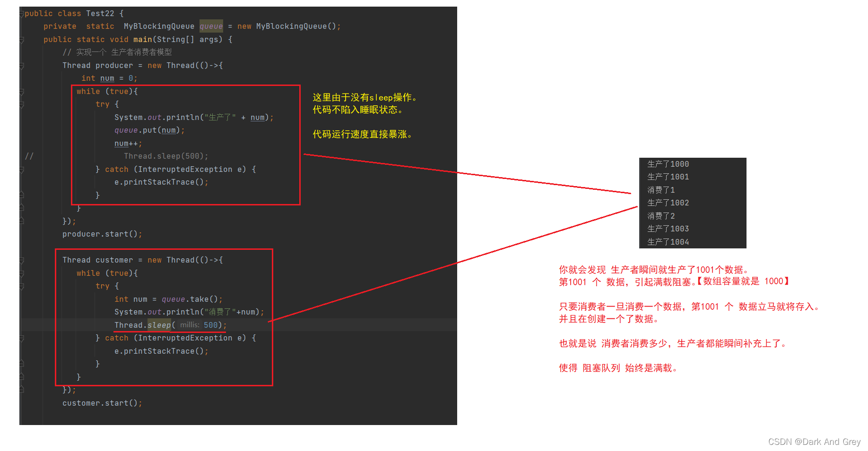This screenshot has height=451, width=868.
Task: Collapse the 'public class Test22' fold marker
Action: [x=22, y=14]
